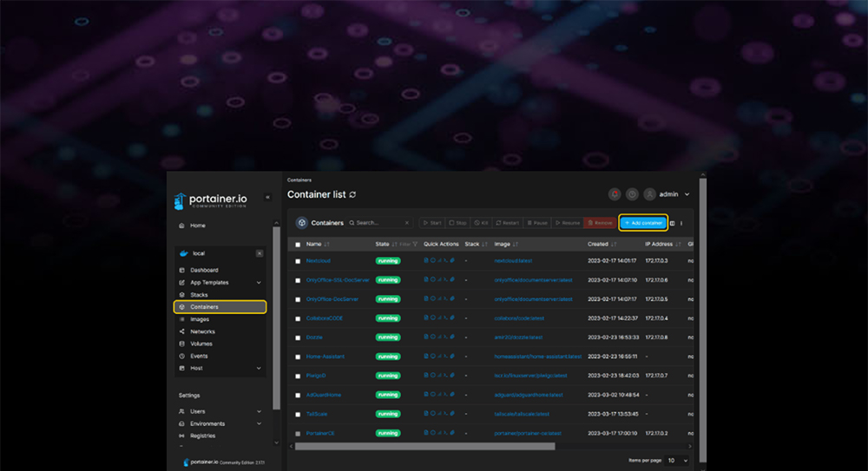The height and width of the screenshot is (471, 868).
Task: Tick the OnlyOffice-SSL-DocServer checkbox
Action: [298, 281]
